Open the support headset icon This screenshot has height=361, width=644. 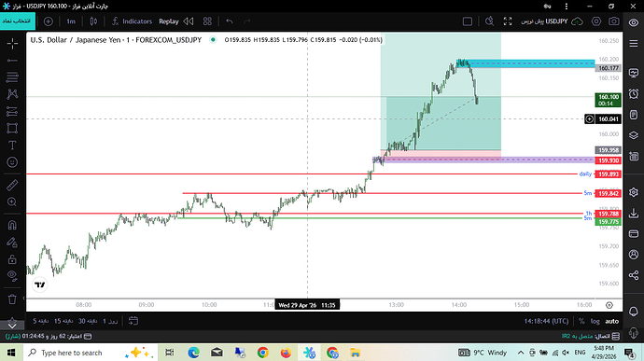(634, 332)
